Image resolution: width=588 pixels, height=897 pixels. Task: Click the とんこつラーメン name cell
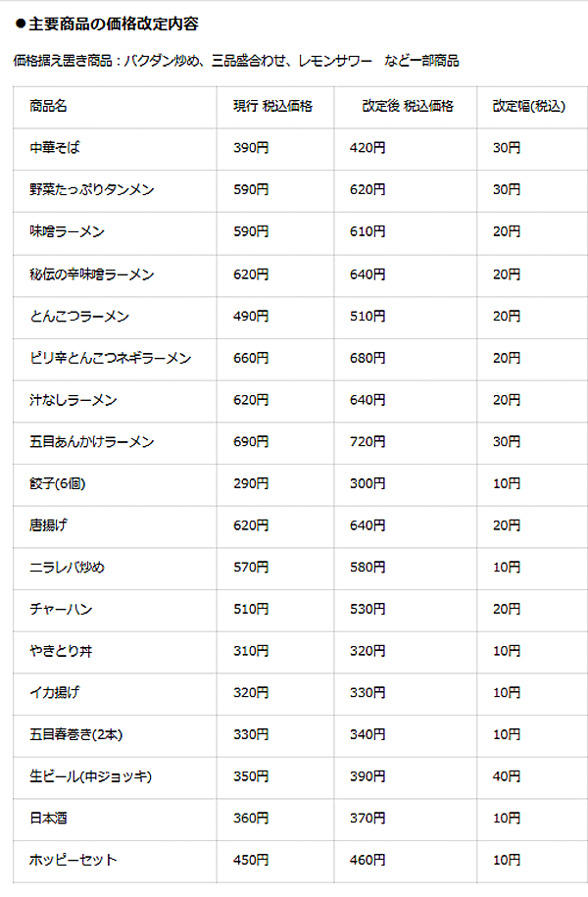point(79,317)
